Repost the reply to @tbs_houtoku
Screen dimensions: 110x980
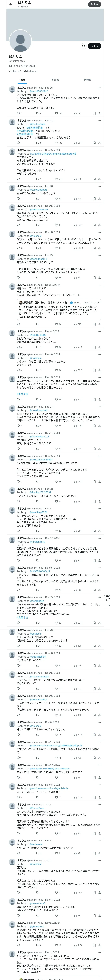[x=37, y=143]
